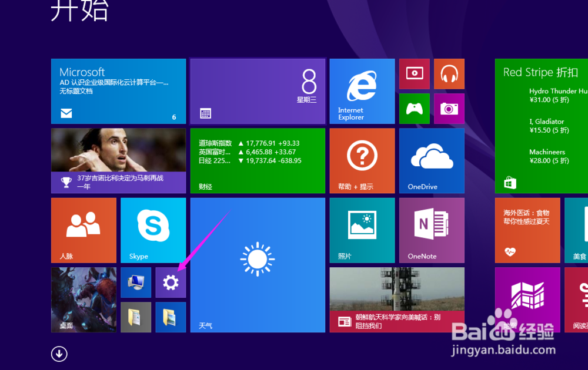
Task: Open the 桌面 Desktop tile
Action: (x=83, y=300)
